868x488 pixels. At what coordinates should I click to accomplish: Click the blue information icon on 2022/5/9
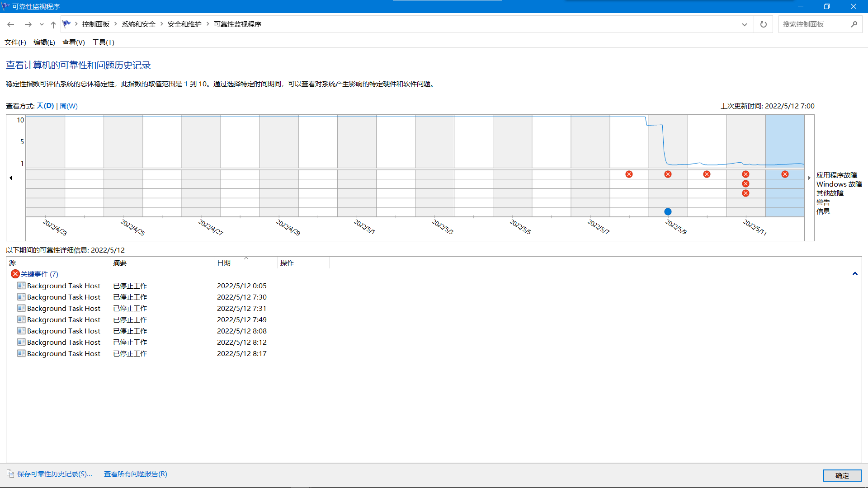(668, 211)
